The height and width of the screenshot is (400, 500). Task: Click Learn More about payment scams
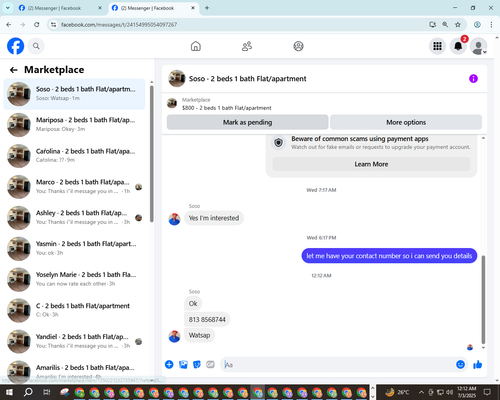coord(371,164)
